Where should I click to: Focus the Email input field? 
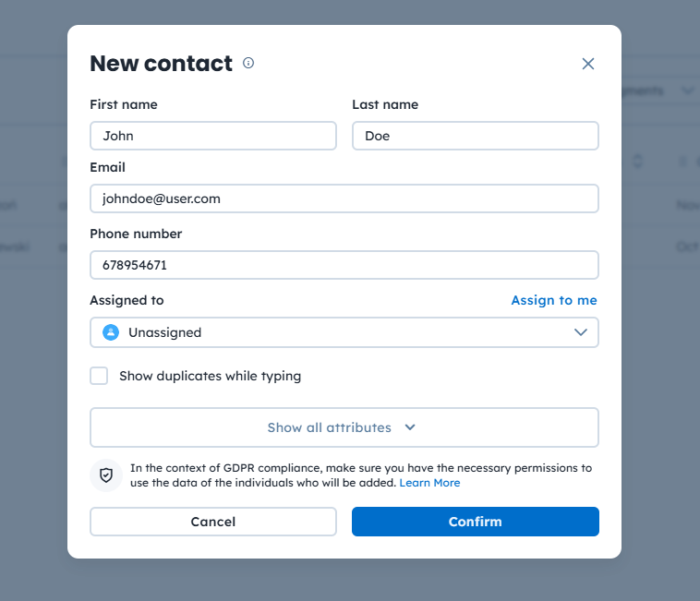tap(344, 198)
